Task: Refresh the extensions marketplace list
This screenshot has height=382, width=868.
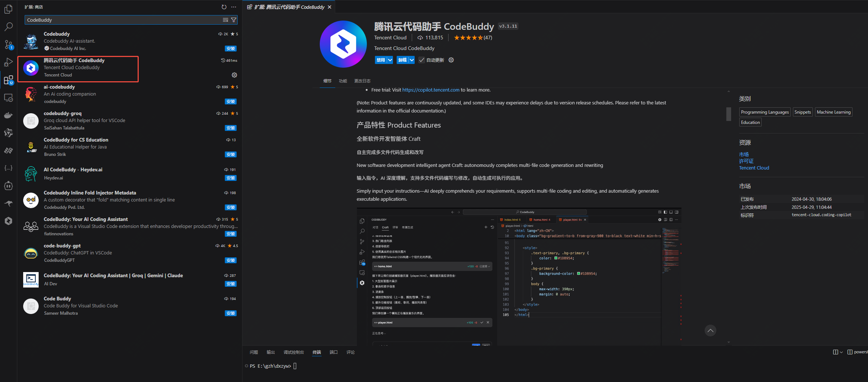Action: click(224, 7)
